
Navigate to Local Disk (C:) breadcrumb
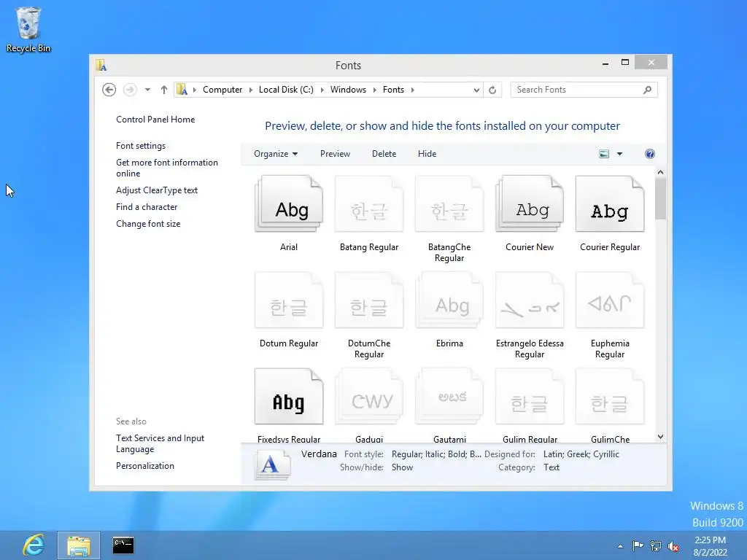286,90
